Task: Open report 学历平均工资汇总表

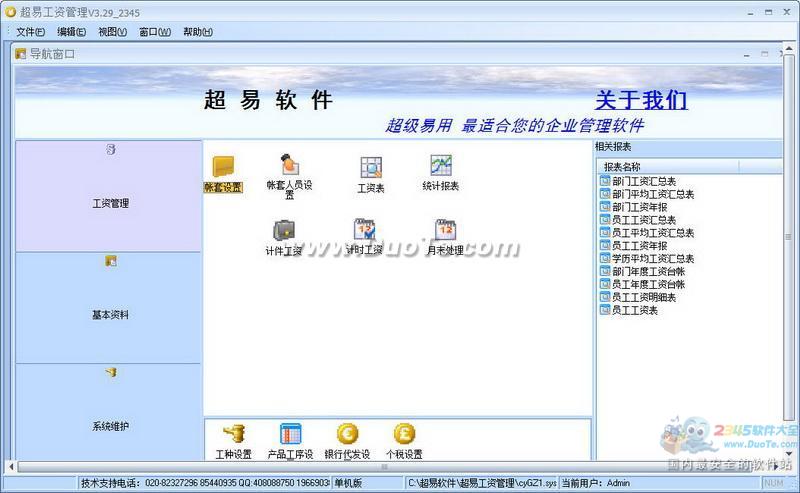Action: click(x=647, y=258)
